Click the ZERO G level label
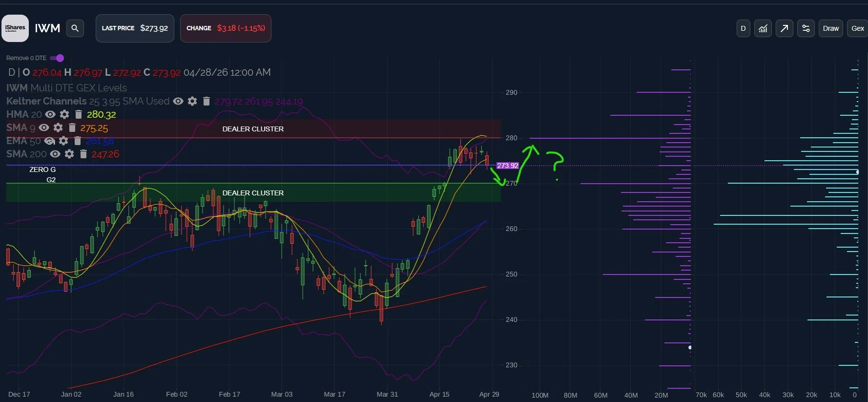This screenshot has width=868, height=402. [x=42, y=169]
